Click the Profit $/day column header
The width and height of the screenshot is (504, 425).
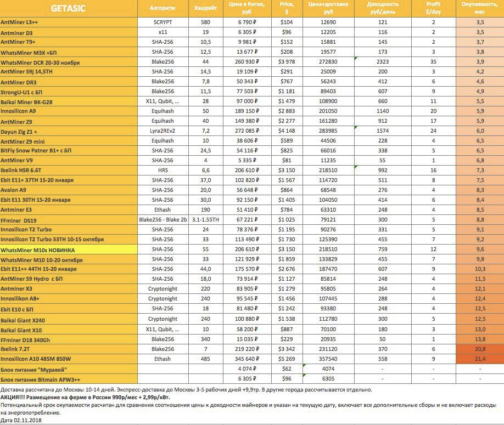434,8
